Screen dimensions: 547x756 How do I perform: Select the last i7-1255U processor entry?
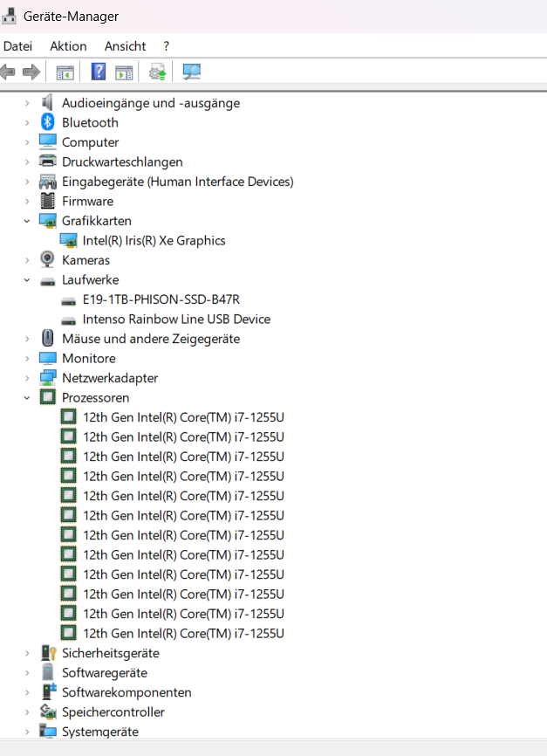click(x=183, y=634)
